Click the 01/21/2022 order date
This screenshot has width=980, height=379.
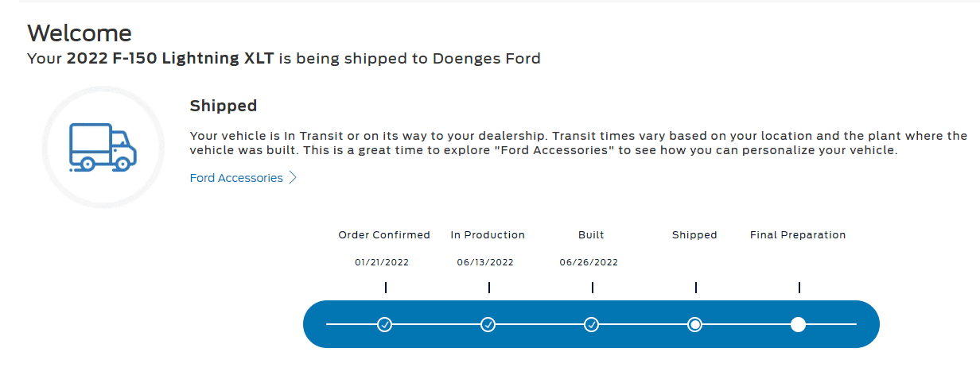pyautogui.click(x=382, y=262)
